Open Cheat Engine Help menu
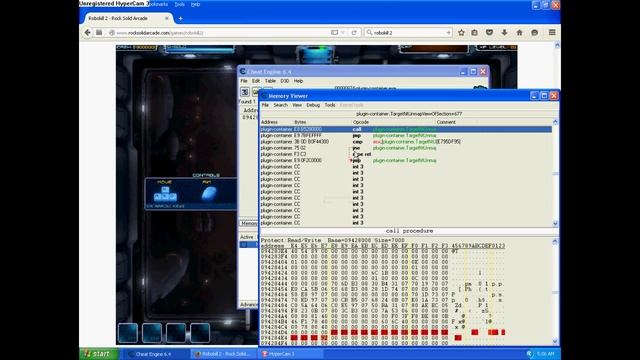640x360 pixels. [298, 81]
